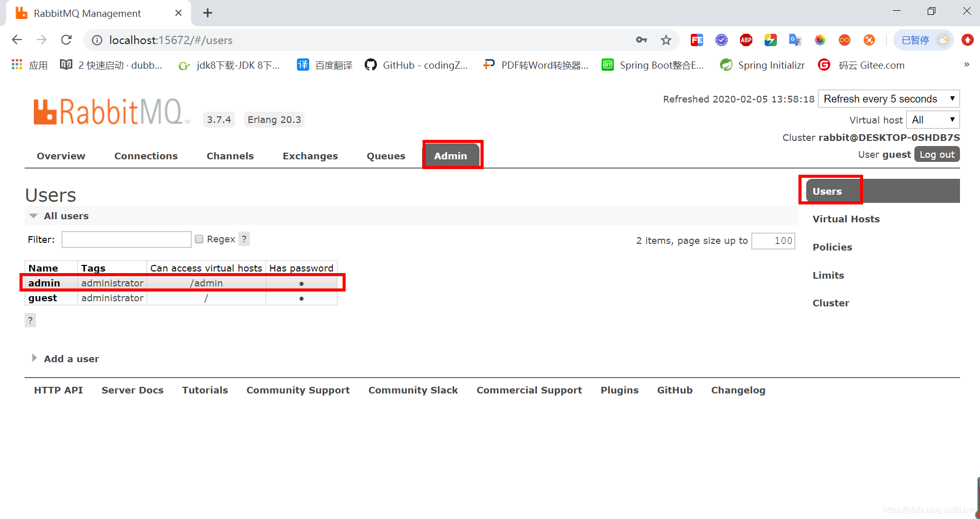This screenshot has height=519, width=980.
Task: Click the forward navigation arrow
Action: tap(42, 40)
